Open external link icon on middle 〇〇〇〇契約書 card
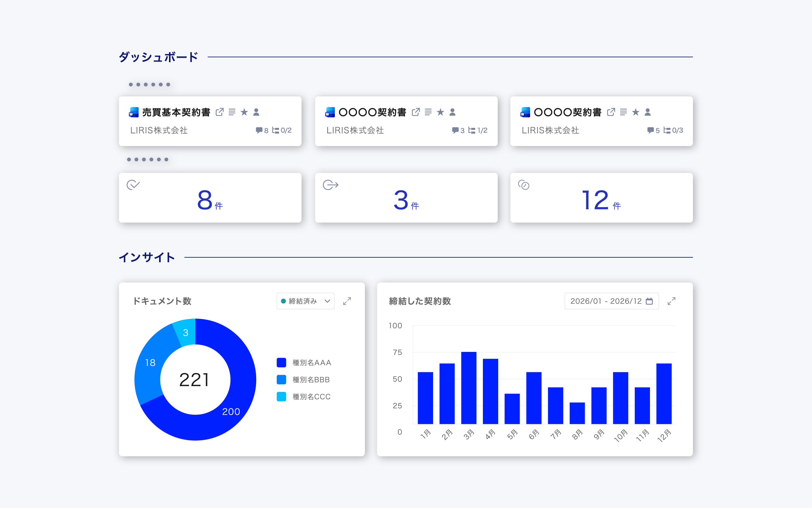This screenshot has height=508, width=812. [416, 112]
